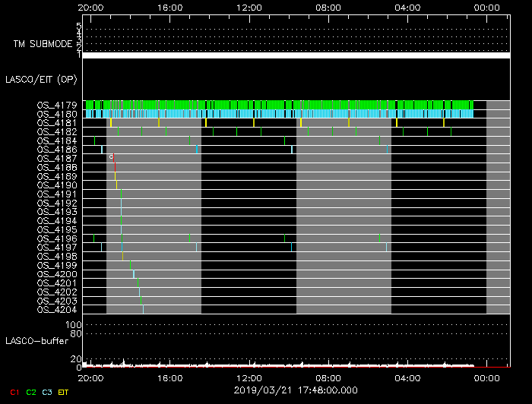Click the green C2 legend entry
The height and width of the screenshot is (404, 532).
31,392
